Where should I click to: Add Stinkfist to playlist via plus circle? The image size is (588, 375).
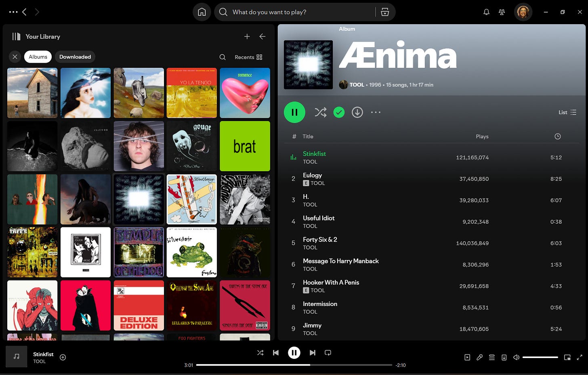tap(63, 357)
